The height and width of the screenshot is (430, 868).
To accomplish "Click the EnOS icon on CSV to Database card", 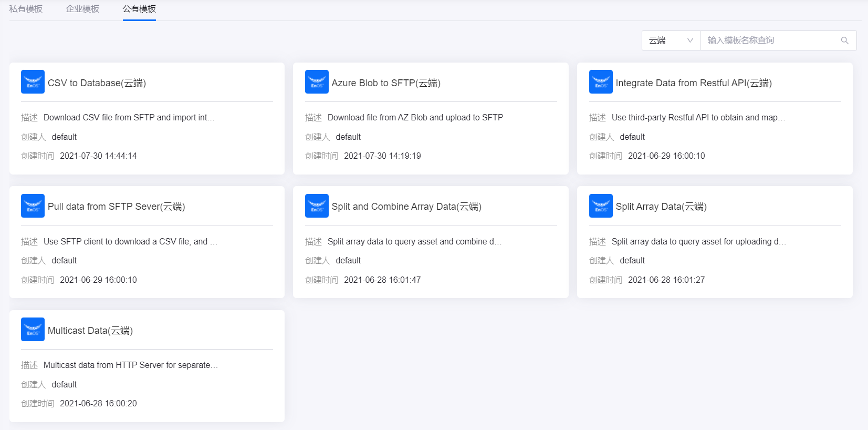I will point(33,82).
